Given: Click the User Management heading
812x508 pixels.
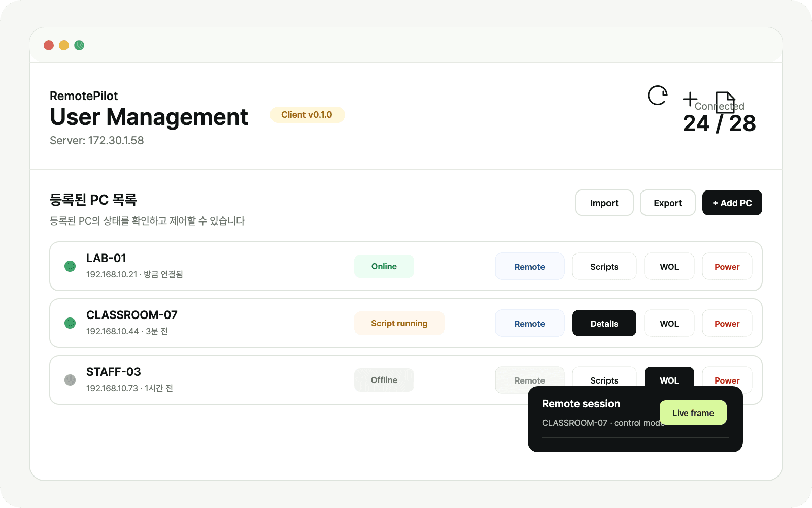Looking at the screenshot, I should pos(149,117).
